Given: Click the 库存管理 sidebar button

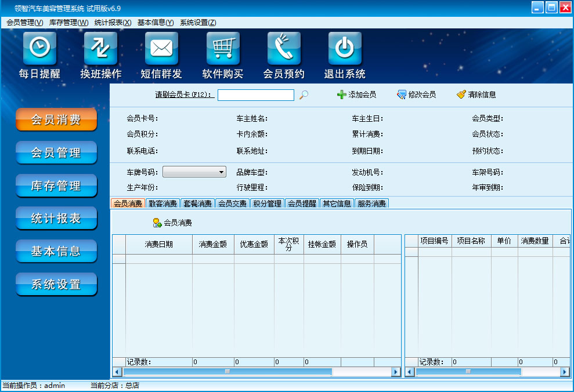Looking at the screenshot, I should coord(56,186).
